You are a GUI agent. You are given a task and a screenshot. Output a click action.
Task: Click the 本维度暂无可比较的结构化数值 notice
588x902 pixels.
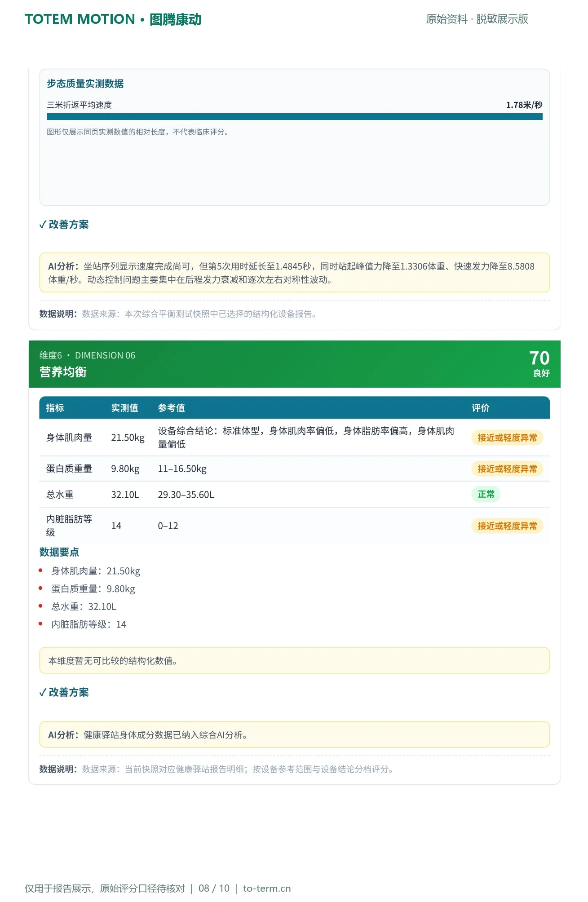coord(295,660)
